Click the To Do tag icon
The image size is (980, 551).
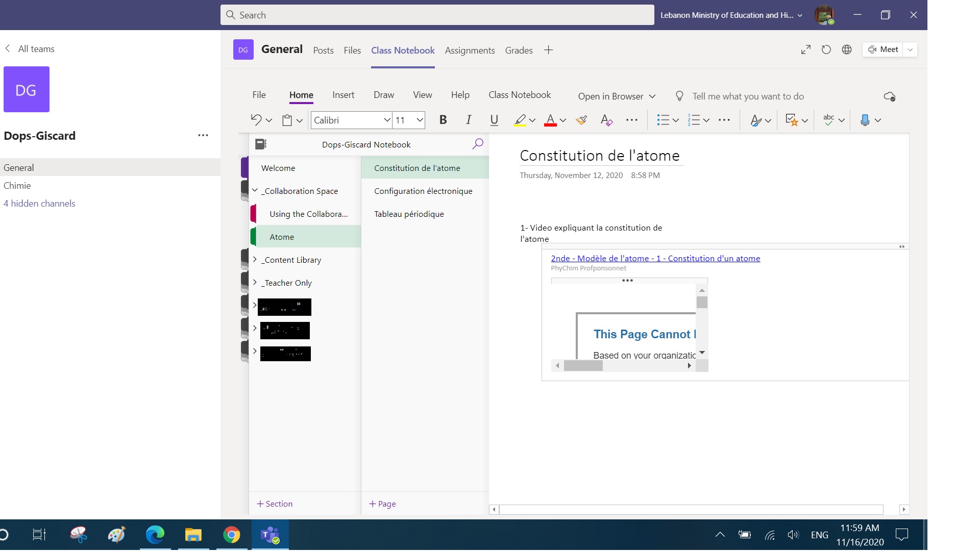(791, 120)
